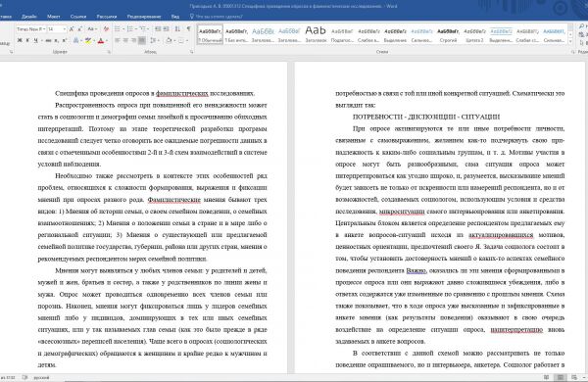Center the paragraph text
588x382 pixels.
(x=125, y=40)
